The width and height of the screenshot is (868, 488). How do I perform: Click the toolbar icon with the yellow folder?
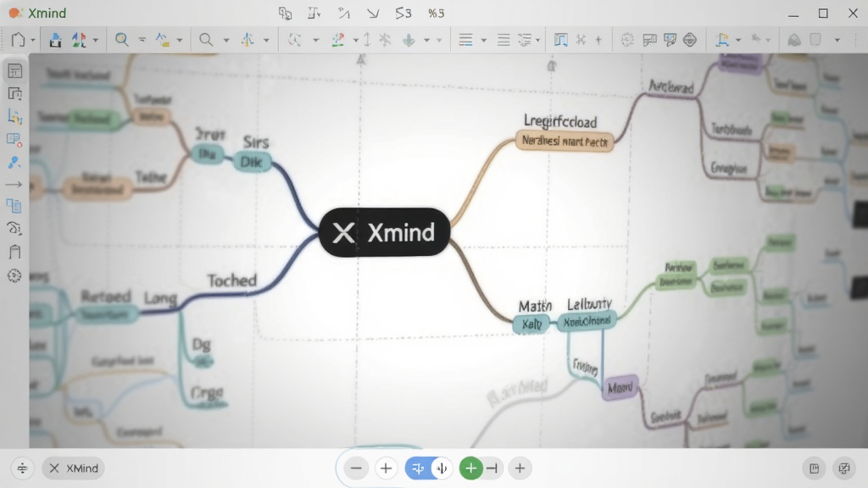click(x=163, y=40)
